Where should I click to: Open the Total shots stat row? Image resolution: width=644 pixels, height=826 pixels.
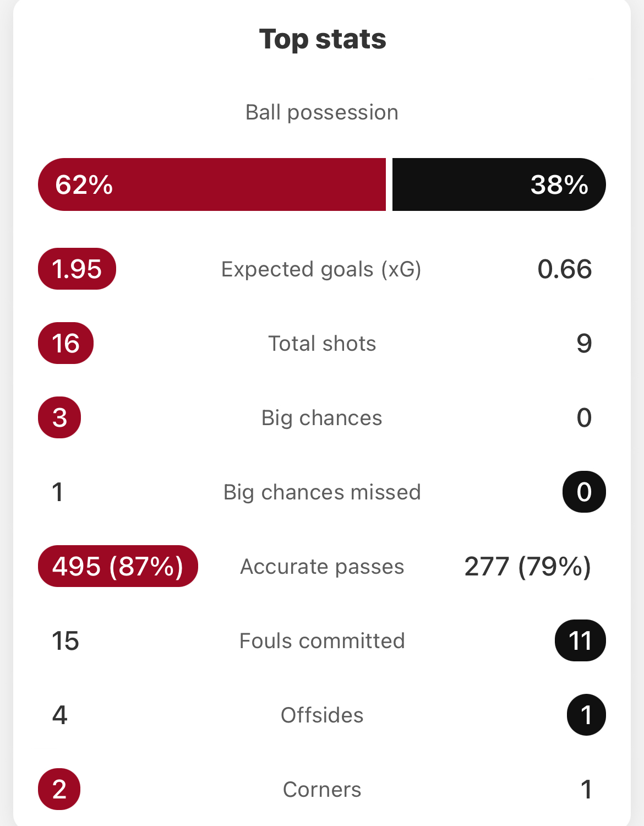point(322,343)
